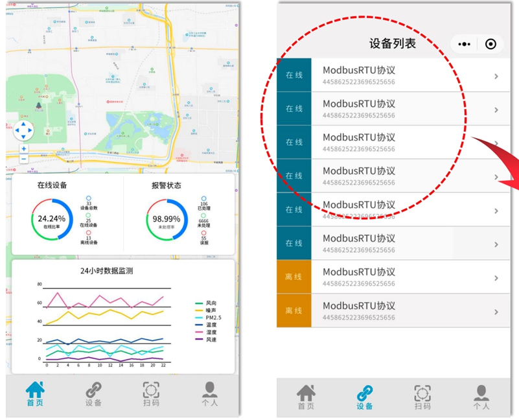Expand the first offline (离线) device row chevron

(x=496, y=278)
